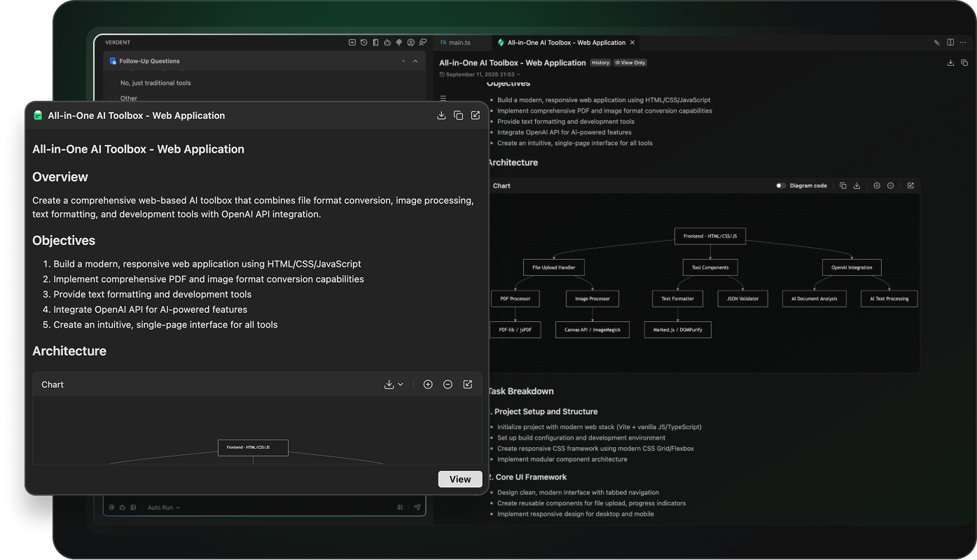Zoom in on the popup card chart

point(428,384)
